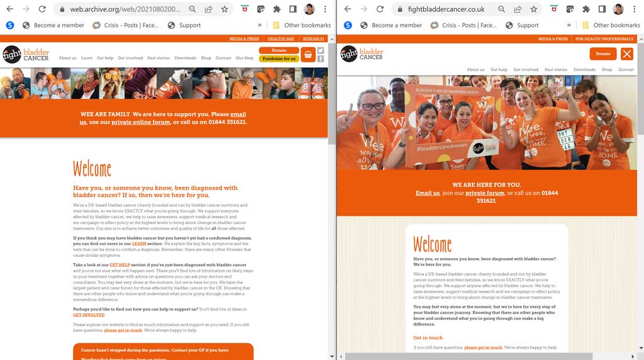The image size is (644, 360).
Task: Click vertical scrollbar of archived page
Action: point(332,93)
